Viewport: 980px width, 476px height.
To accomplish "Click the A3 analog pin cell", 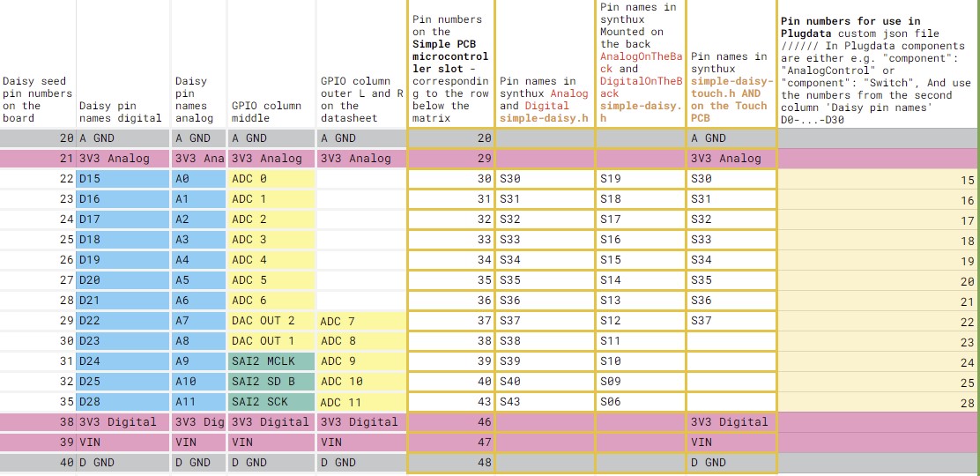I will [199, 240].
